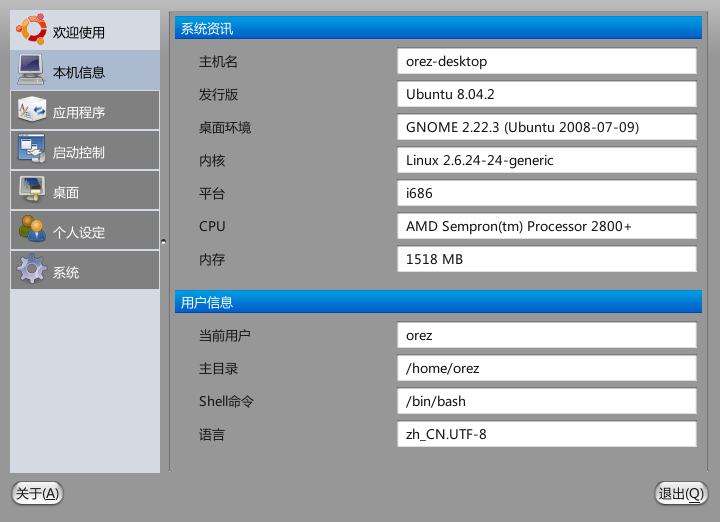Click the computer icon beside 本机信息
Image resolution: width=720 pixels, height=522 pixels.
coord(31,69)
